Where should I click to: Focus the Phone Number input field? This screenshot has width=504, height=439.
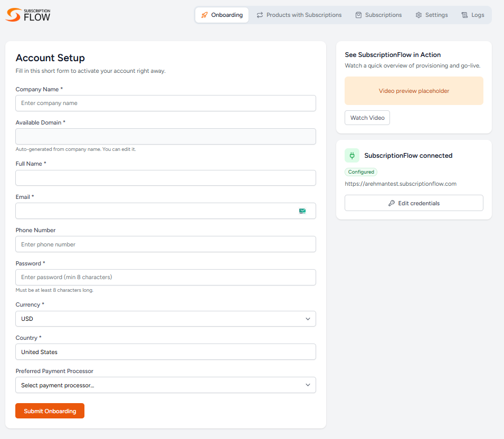(x=166, y=244)
